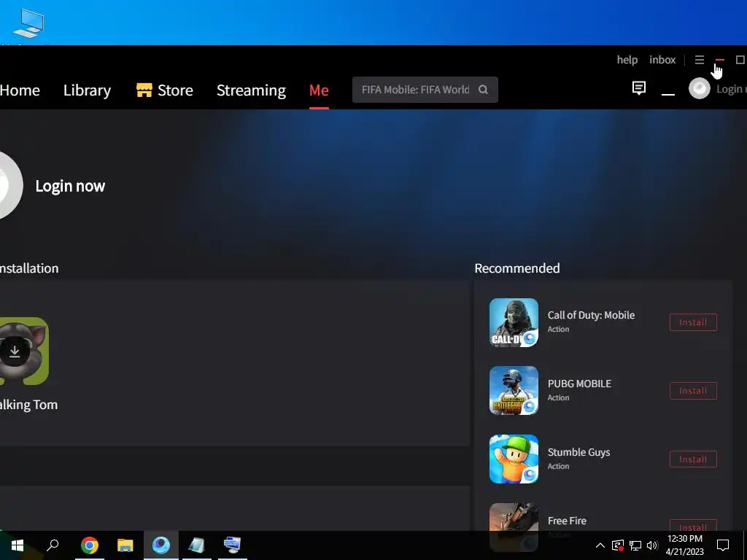Click the notepad-style taskbar icon
The image size is (747, 560).
197,545
